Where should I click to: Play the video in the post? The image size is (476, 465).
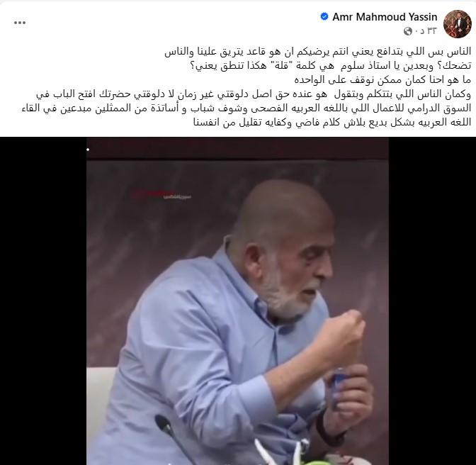click(237, 301)
